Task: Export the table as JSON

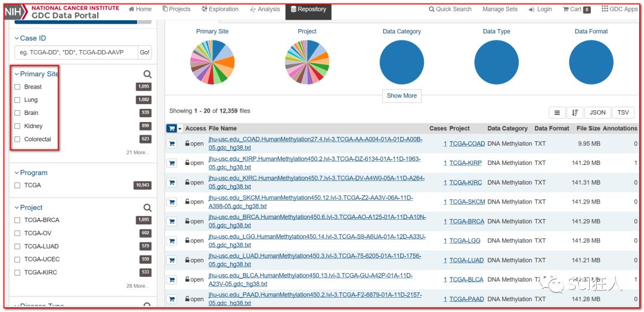Action: (x=597, y=113)
